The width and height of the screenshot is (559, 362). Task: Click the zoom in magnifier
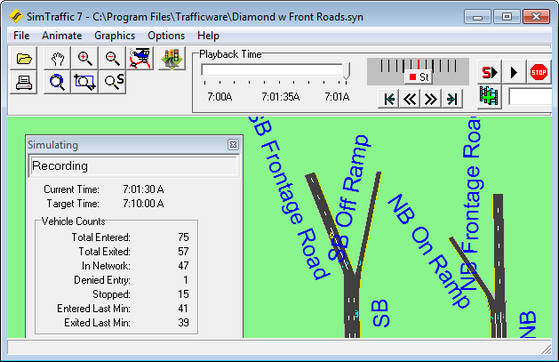(x=85, y=58)
